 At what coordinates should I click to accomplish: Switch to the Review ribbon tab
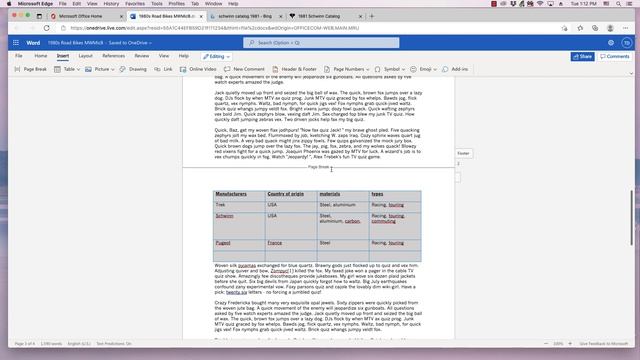pyautogui.click(x=142, y=56)
